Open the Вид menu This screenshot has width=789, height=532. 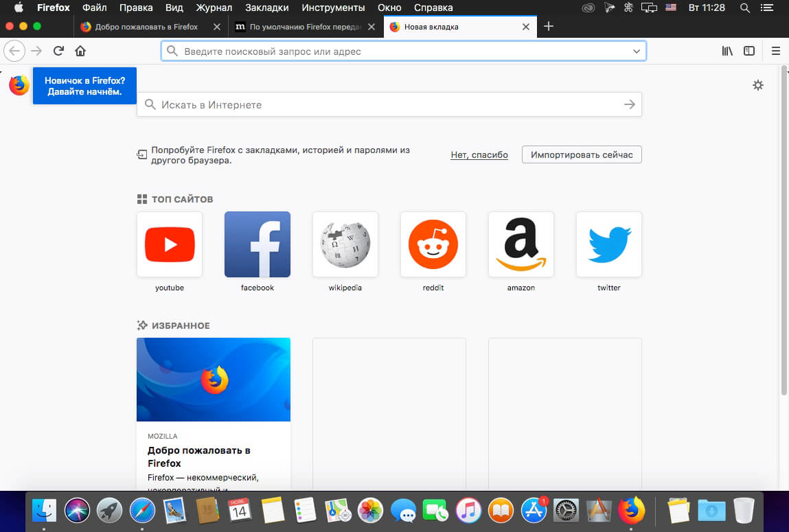click(x=174, y=8)
